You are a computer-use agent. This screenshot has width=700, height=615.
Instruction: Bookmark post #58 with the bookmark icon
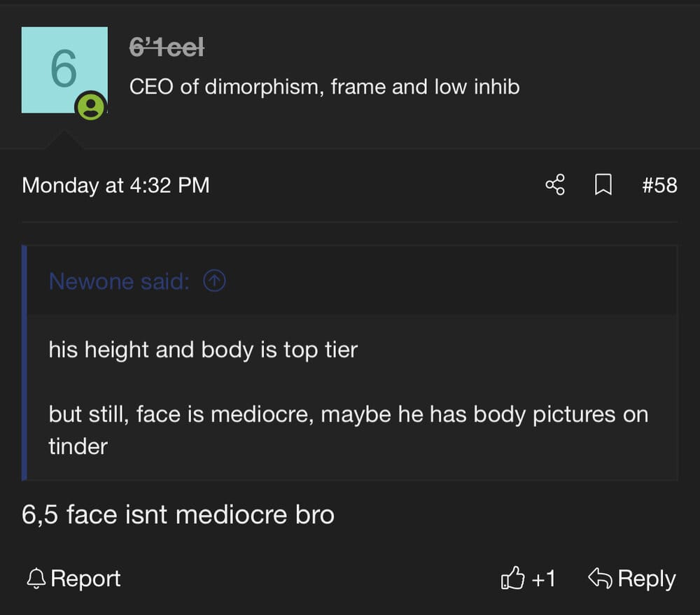[x=603, y=185]
